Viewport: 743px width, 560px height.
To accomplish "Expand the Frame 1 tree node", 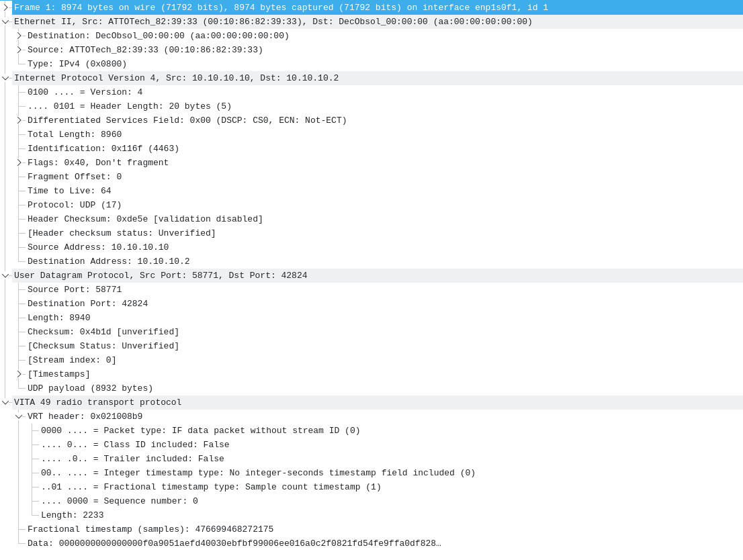I will (x=5, y=7).
